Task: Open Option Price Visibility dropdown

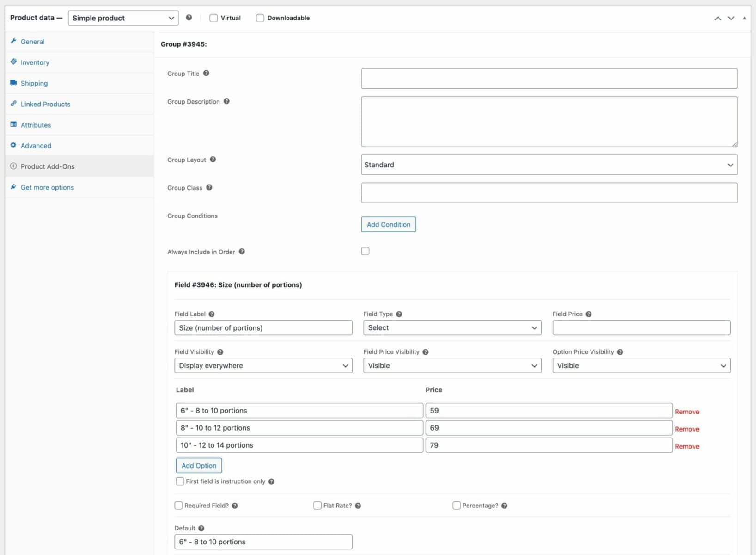Action: 641,365
